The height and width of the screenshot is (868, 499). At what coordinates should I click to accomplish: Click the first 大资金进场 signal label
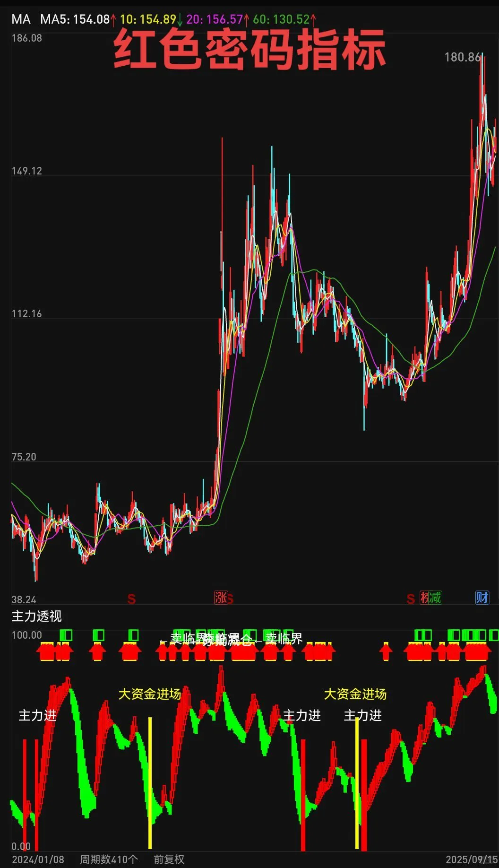point(150,694)
